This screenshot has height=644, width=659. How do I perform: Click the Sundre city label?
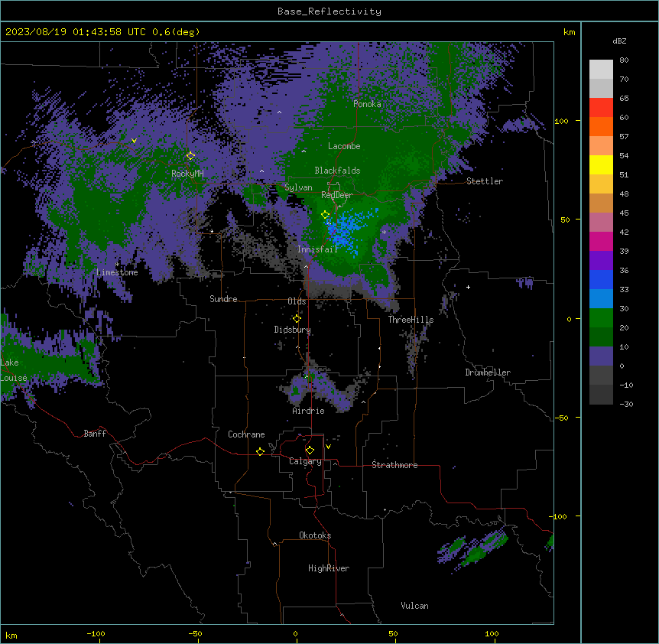click(223, 299)
